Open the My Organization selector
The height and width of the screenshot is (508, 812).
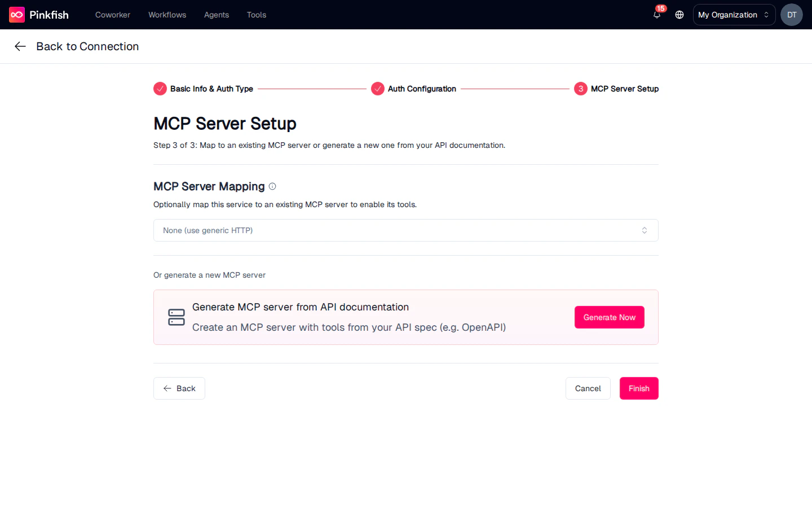(733, 15)
